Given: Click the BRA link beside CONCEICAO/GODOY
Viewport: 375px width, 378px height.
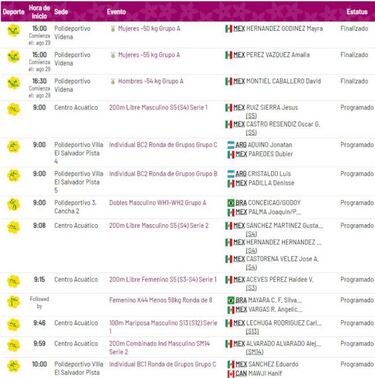Looking at the screenshot, I should [x=241, y=203].
